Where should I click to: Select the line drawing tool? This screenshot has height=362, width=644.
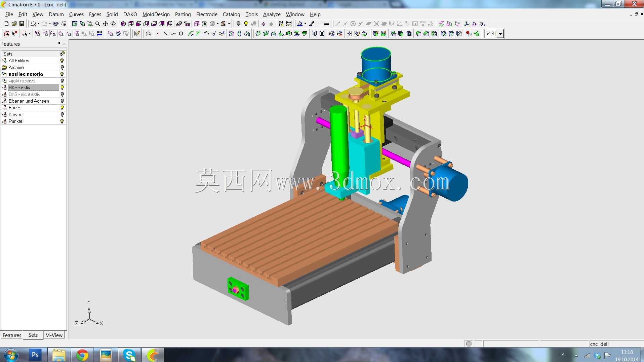tap(165, 33)
